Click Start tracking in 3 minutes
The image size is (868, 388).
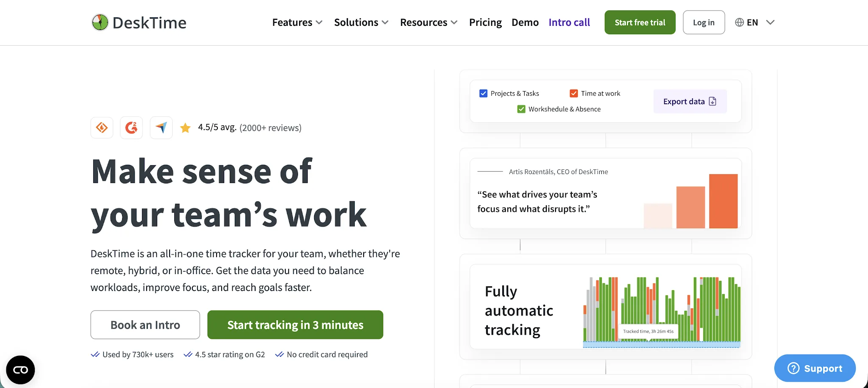pyautogui.click(x=295, y=325)
